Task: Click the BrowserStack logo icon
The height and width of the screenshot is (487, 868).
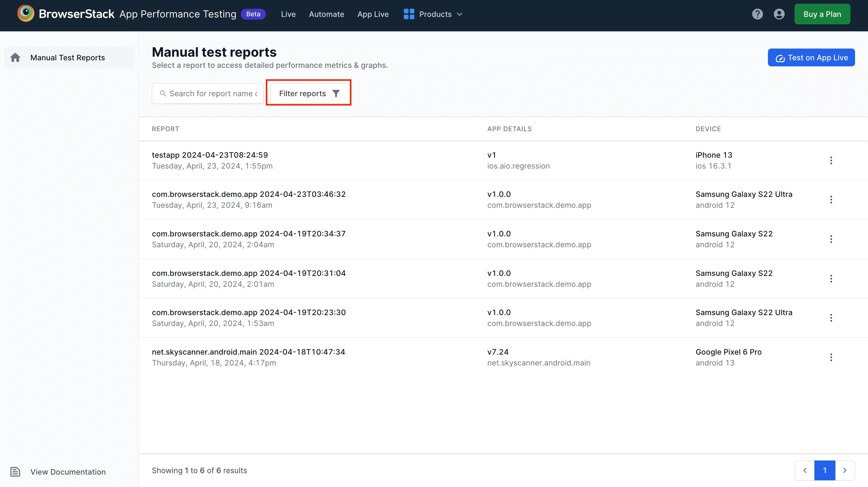Action: click(26, 14)
